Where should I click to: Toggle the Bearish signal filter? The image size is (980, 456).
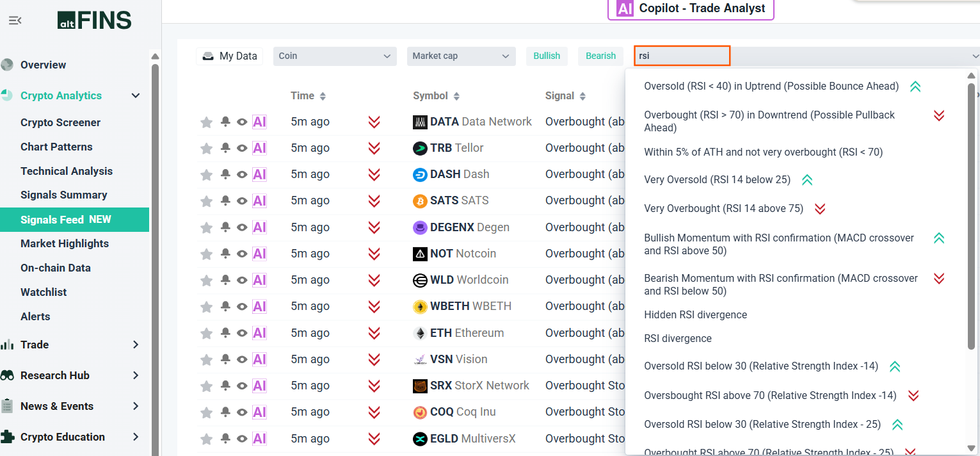coord(600,56)
